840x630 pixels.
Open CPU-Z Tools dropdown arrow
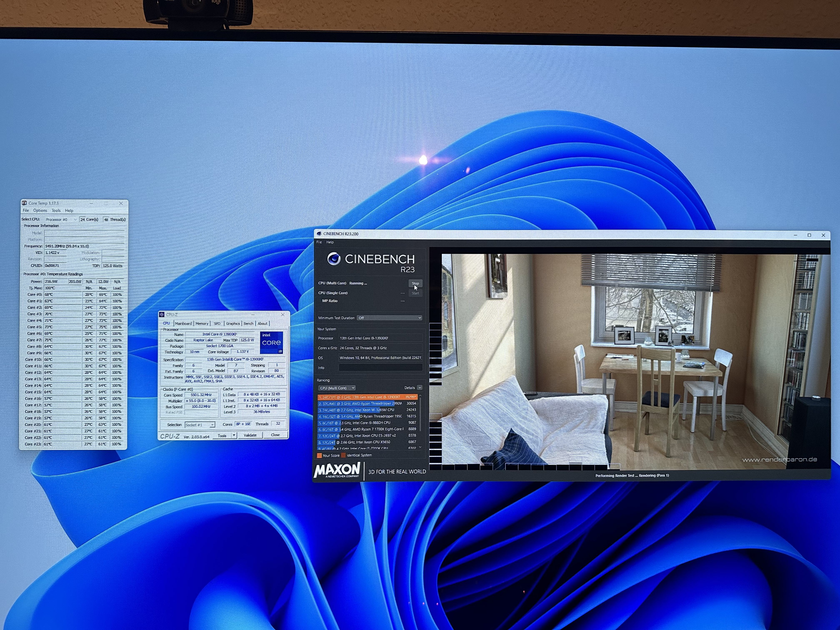coord(234,435)
